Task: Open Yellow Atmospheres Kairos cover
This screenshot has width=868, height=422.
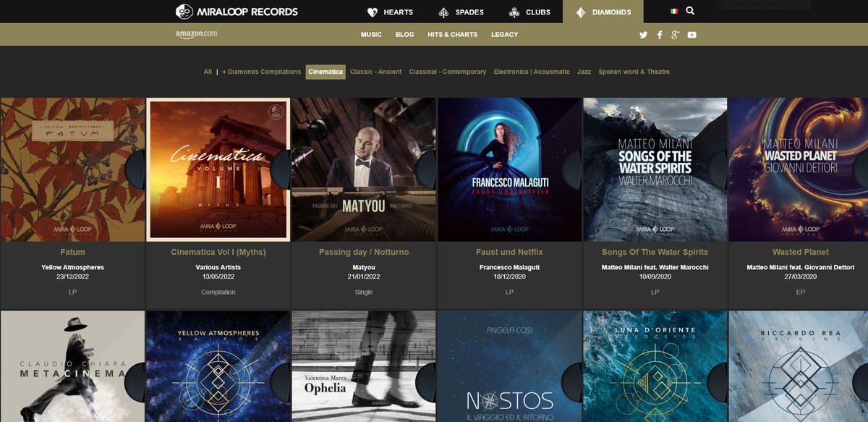Action: coord(218,366)
